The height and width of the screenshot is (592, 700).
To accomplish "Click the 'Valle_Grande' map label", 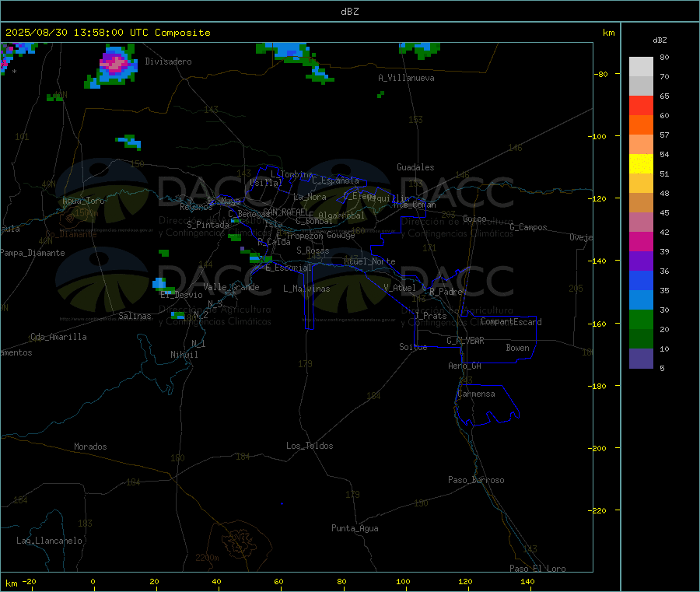I will click(231, 287).
